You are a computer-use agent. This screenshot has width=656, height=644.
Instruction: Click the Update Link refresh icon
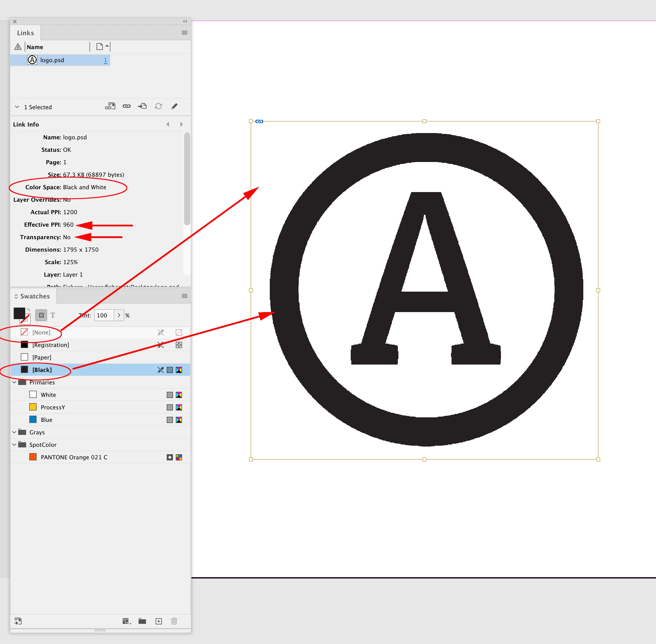pos(158,107)
